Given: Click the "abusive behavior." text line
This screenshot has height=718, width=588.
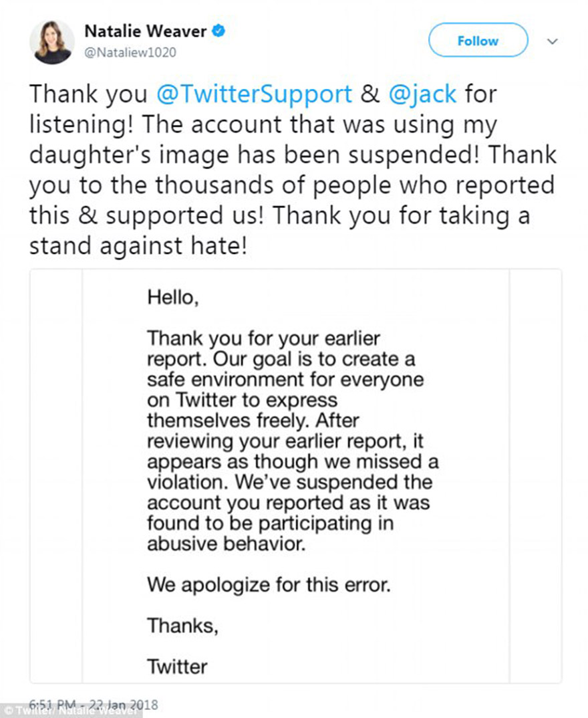Looking at the screenshot, I should click(226, 544).
